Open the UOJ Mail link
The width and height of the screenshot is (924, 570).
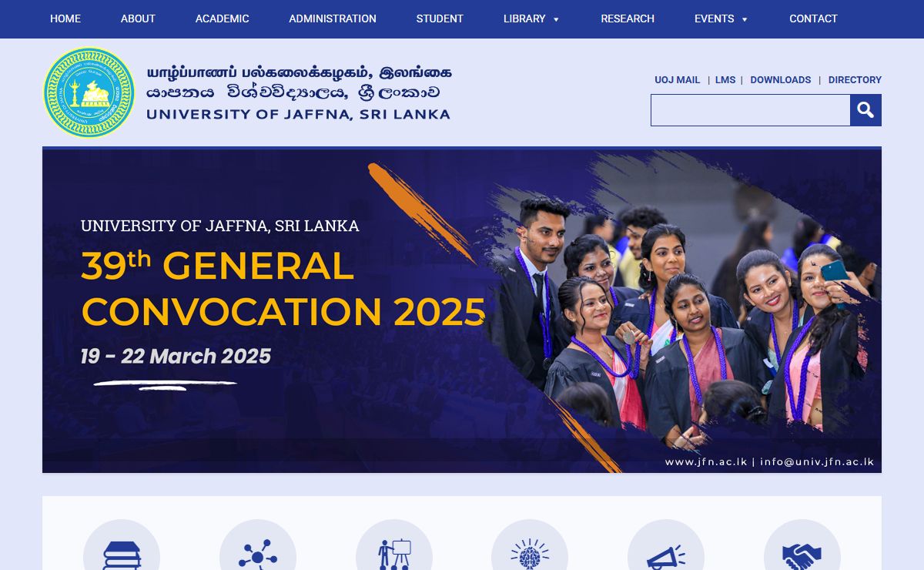(678, 80)
